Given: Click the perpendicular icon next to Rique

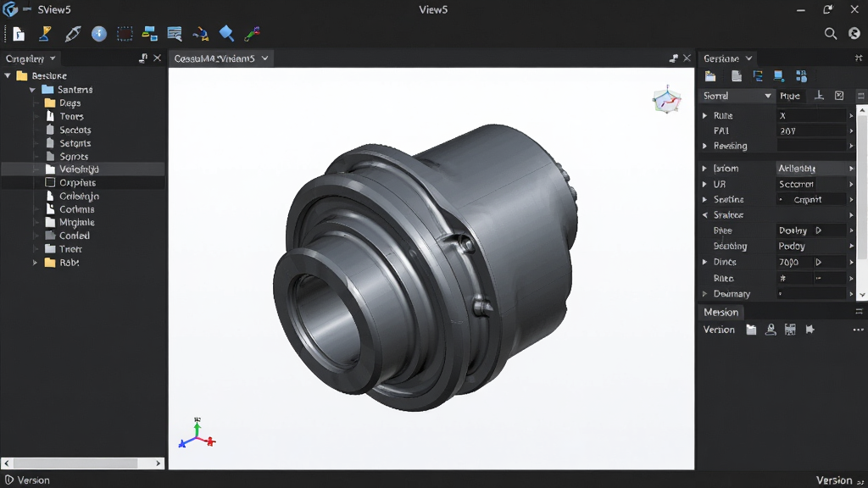Looking at the screenshot, I should coord(820,96).
